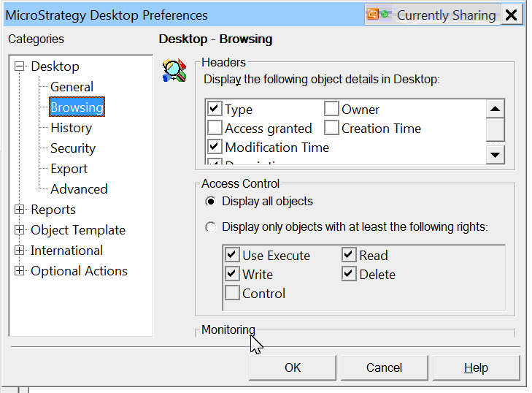Viewport: 532px width, 393px height.
Task: Open the History category
Action: (72, 128)
